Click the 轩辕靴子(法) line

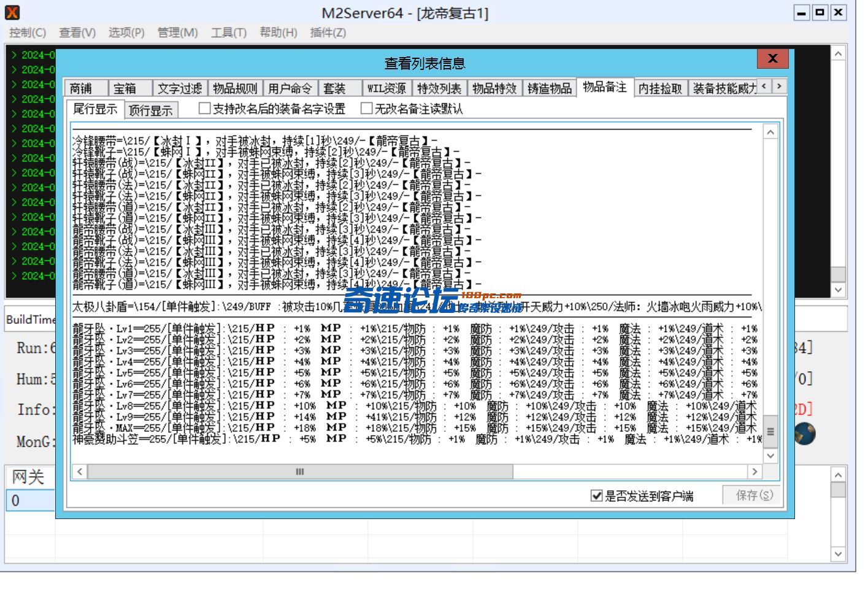point(277,196)
